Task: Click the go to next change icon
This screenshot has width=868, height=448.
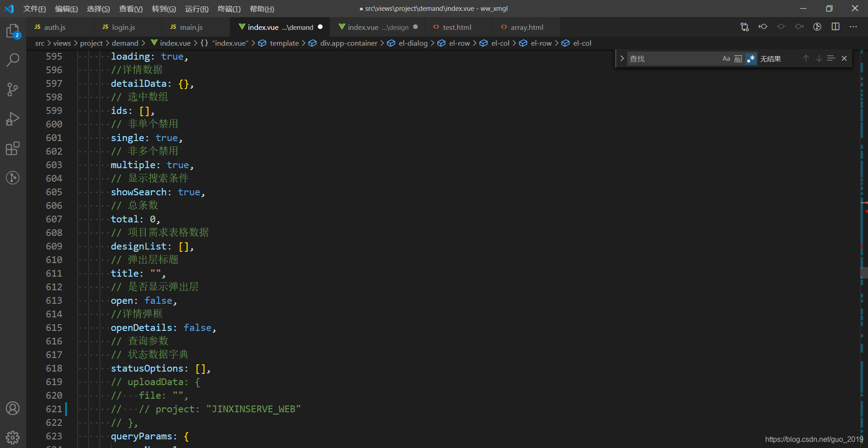Action: tap(799, 27)
